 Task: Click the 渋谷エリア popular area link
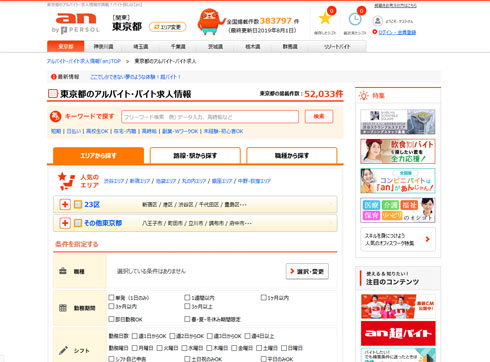(114, 181)
